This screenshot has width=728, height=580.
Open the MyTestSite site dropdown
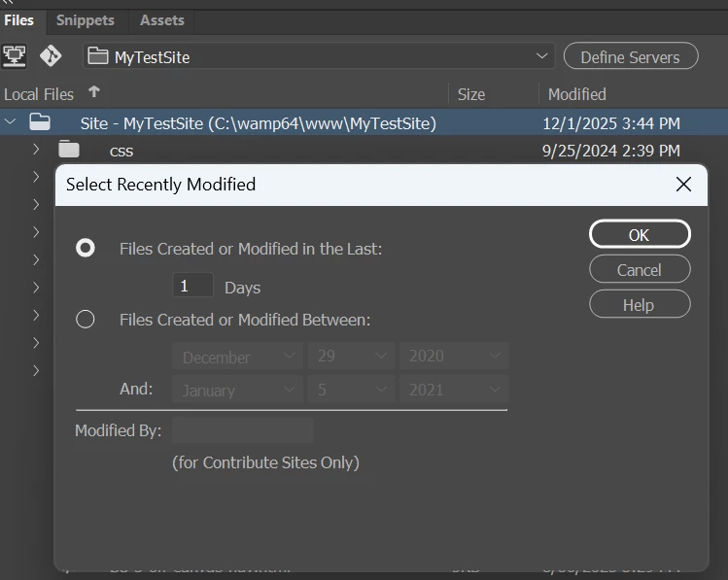pos(319,56)
